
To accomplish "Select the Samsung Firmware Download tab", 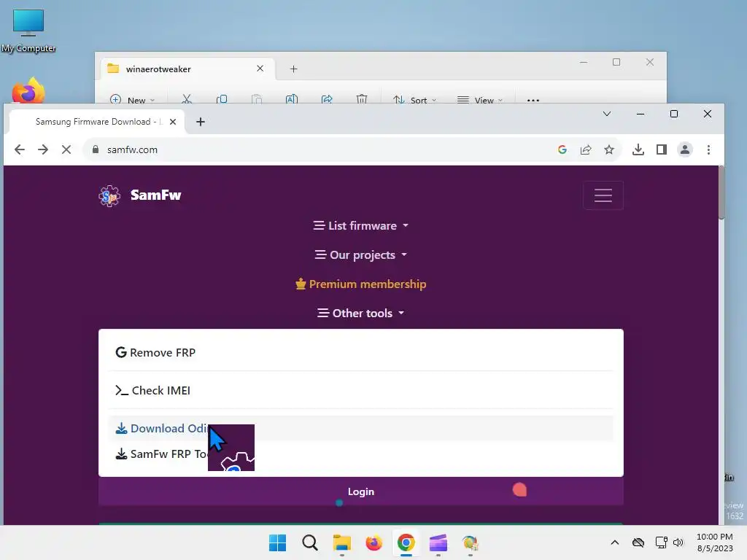I will [x=97, y=122].
